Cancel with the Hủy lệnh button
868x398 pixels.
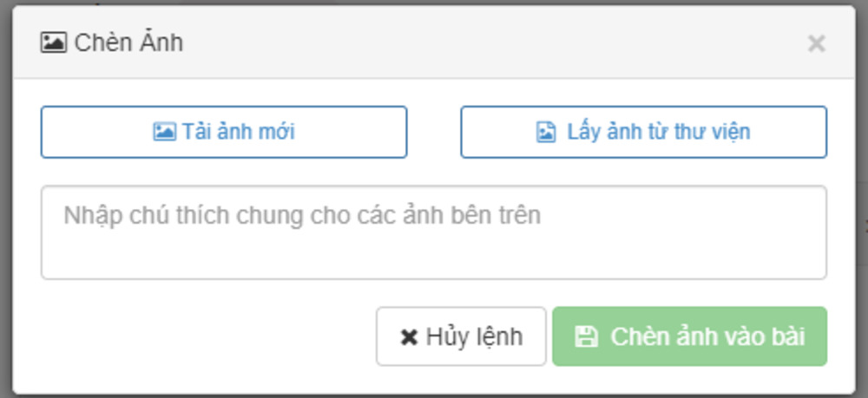[461, 336]
